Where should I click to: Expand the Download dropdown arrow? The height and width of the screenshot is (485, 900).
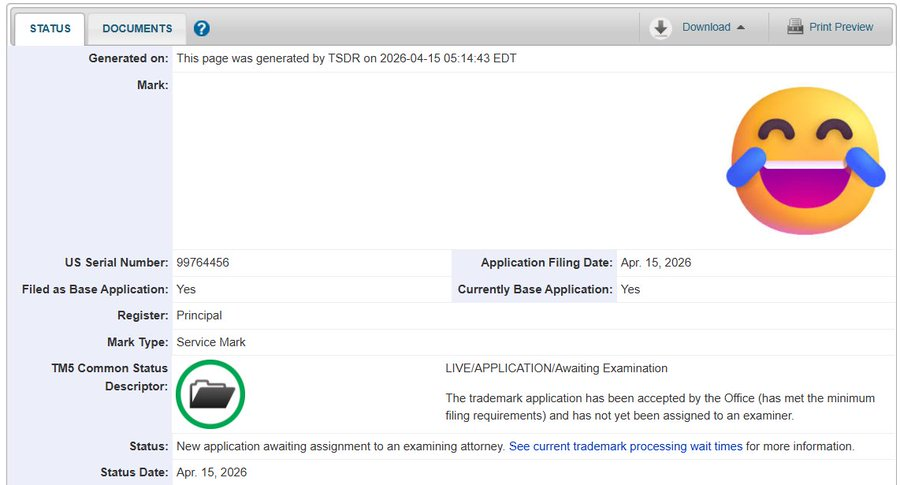pyautogui.click(x=740, y=28)
